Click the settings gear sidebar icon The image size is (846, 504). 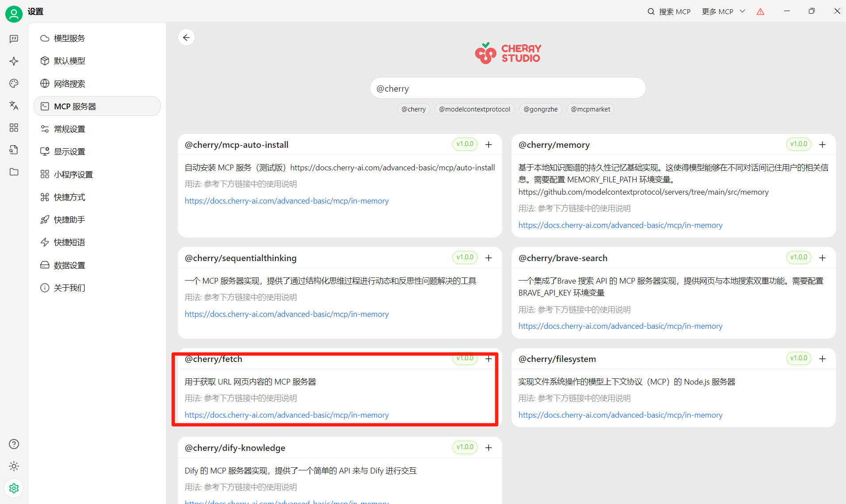click(x=14, y=488)
